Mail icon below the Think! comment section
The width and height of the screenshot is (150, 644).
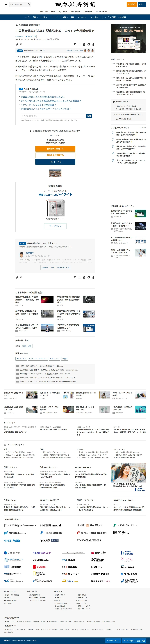(x=75, y=277)
